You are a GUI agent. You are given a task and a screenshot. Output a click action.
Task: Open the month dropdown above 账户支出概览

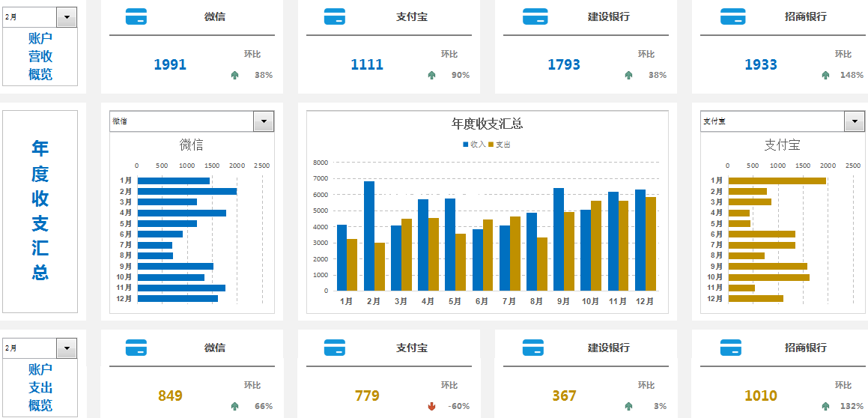67,348
